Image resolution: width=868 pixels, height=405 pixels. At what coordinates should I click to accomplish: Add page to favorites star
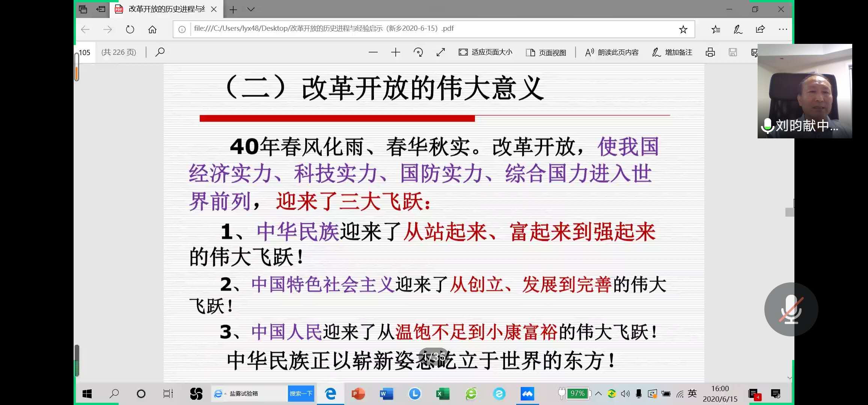pos(683,29)
